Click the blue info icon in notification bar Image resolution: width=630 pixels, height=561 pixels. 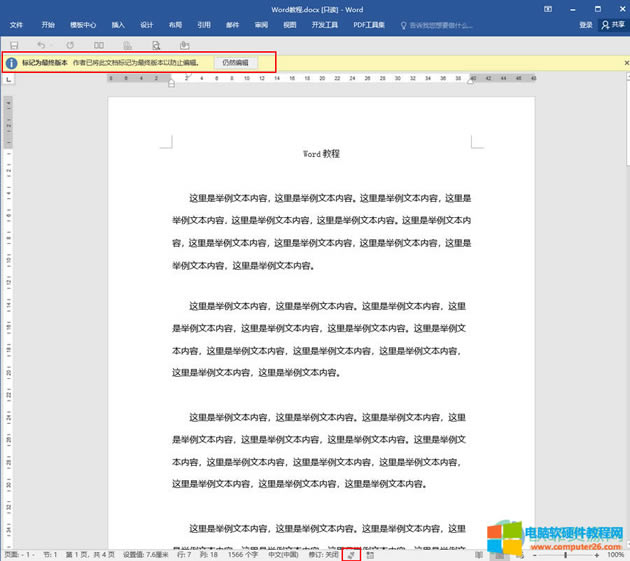tap(11, 63)
